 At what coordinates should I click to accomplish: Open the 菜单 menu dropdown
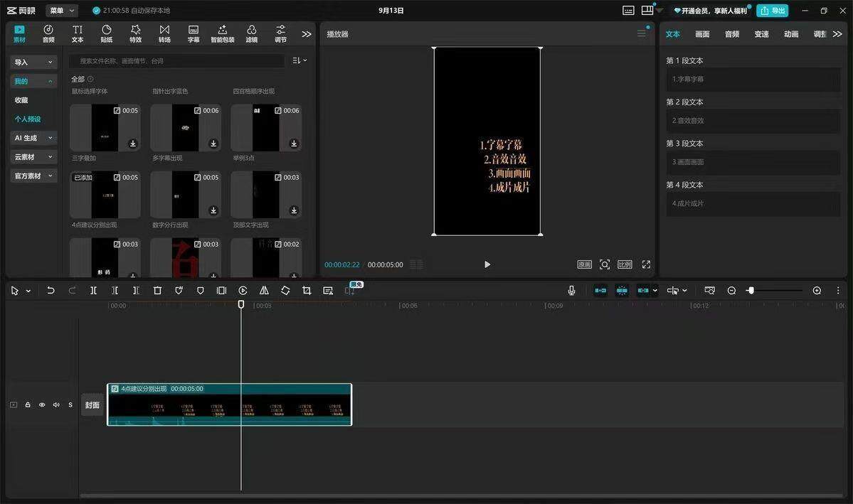point(61,11)
